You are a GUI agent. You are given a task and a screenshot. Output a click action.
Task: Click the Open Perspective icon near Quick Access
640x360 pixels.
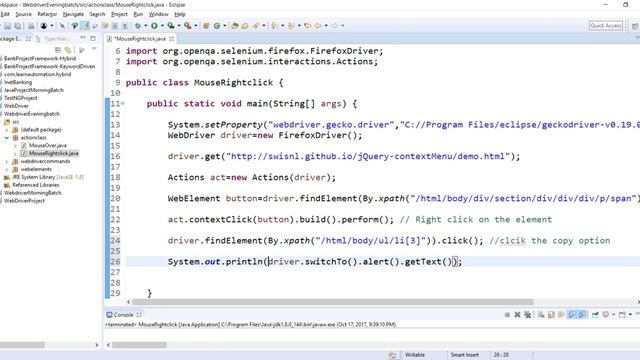tap(635, 26)
